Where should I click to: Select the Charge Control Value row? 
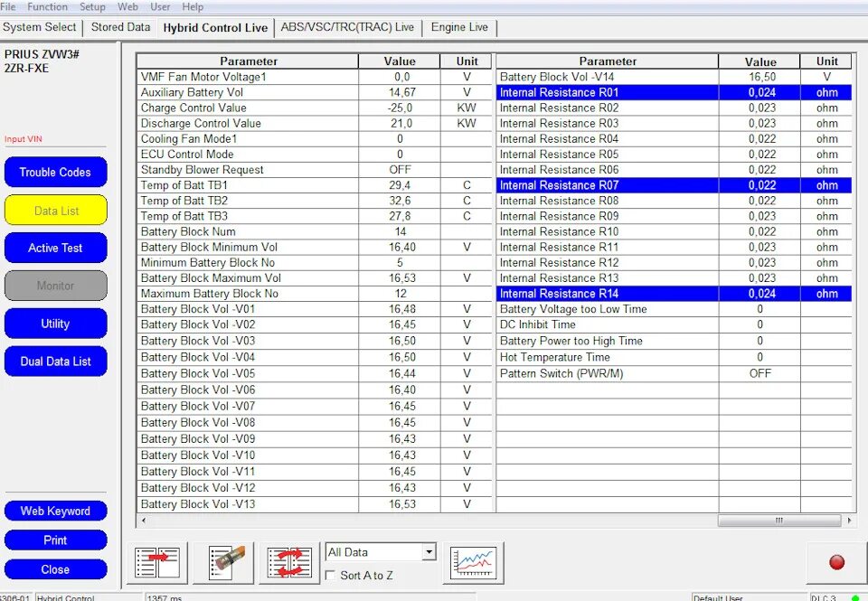coord(314,108)
